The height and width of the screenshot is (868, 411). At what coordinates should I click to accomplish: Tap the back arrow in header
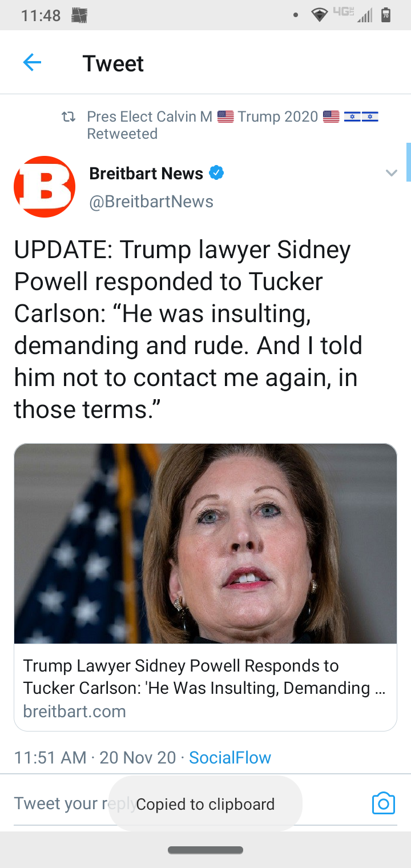point(32,62)
